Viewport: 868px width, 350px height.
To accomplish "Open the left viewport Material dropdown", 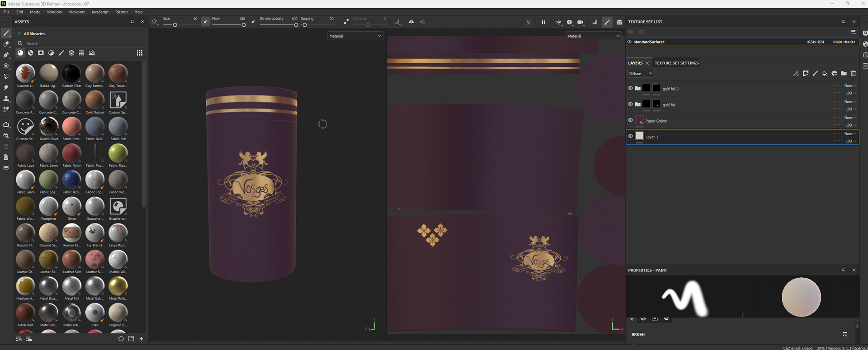I will 355,36.
